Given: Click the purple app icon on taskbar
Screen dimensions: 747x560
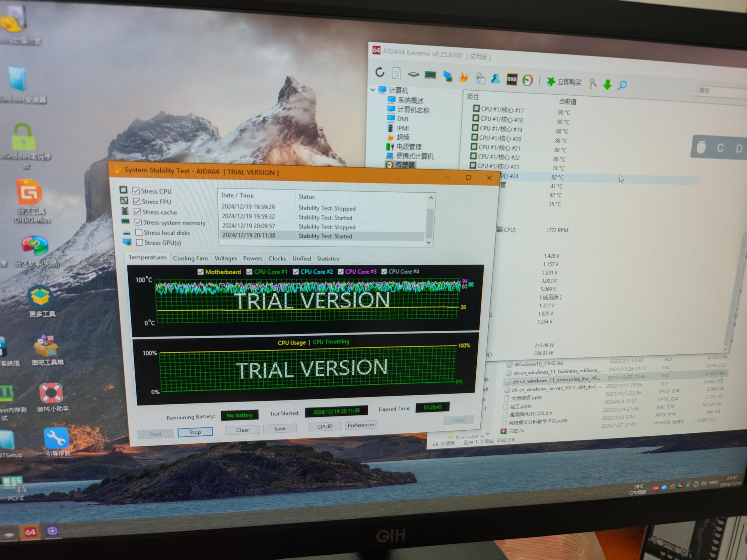Looking at the screenshot, I should point(52,531).
